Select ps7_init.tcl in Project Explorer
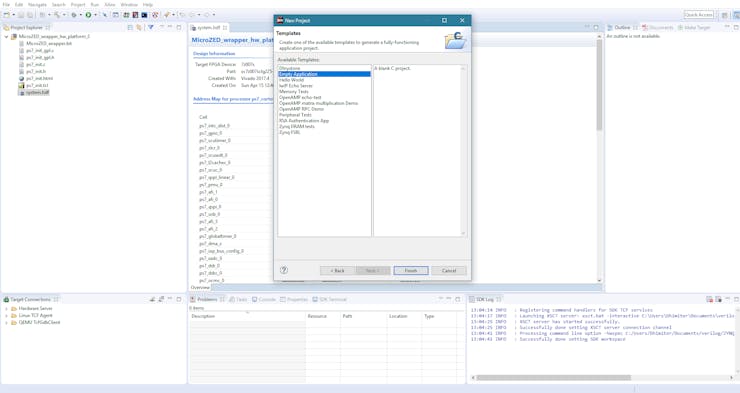This screenshot has width=740, height=393. (x=37, y=85)
